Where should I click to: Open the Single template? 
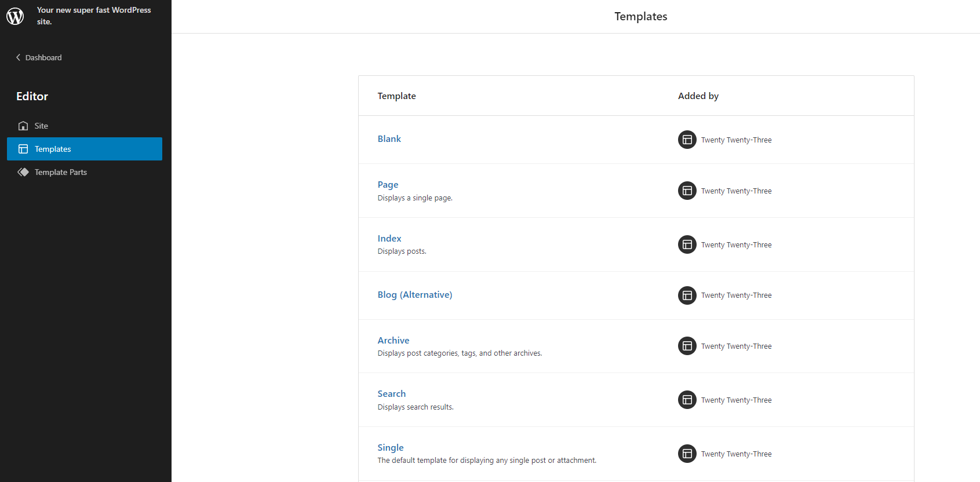point(390,447)
